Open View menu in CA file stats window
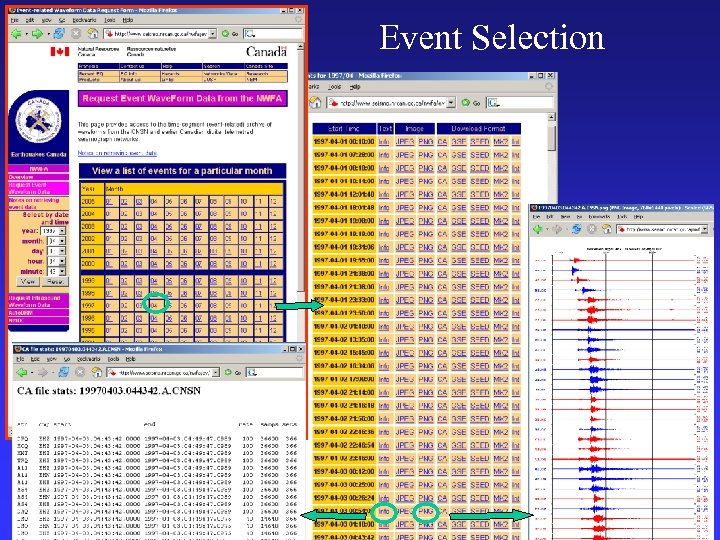The height and width of the screenshot is (540, 720). pyautogui.click(x=52, y=359)
